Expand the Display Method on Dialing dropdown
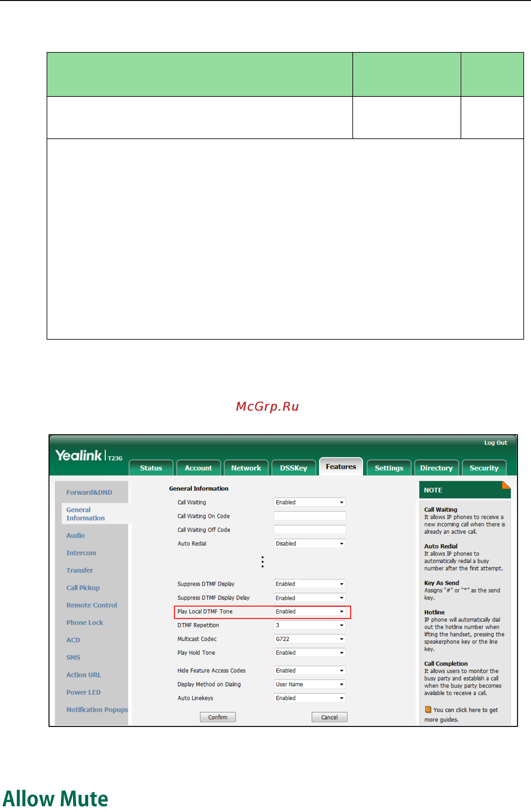531x812 pixels. tap(310, 684)
